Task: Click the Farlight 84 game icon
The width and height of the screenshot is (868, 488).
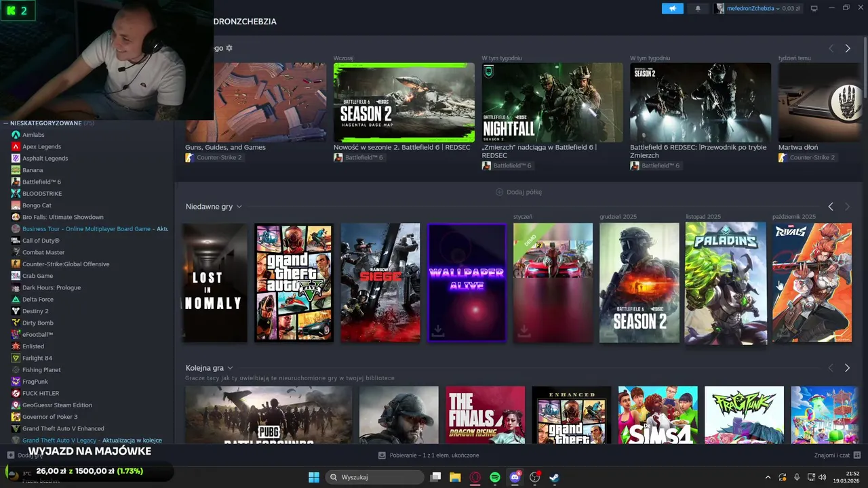Action: [x=16, y=358]
